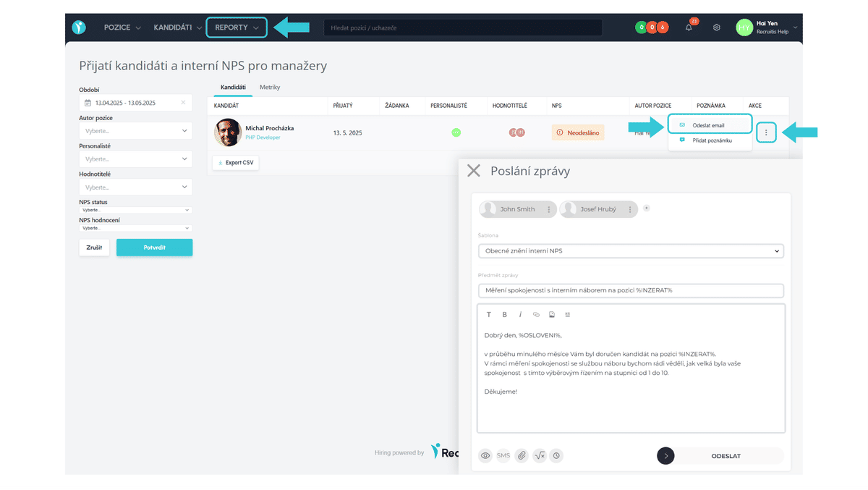
Task: Open the POZICE menu
Action: (x=122, y=28)
